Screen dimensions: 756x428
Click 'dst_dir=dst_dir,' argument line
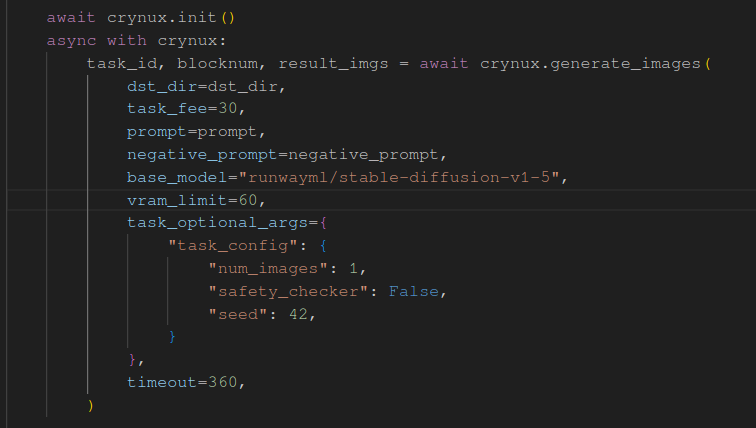tap(206, 87)
